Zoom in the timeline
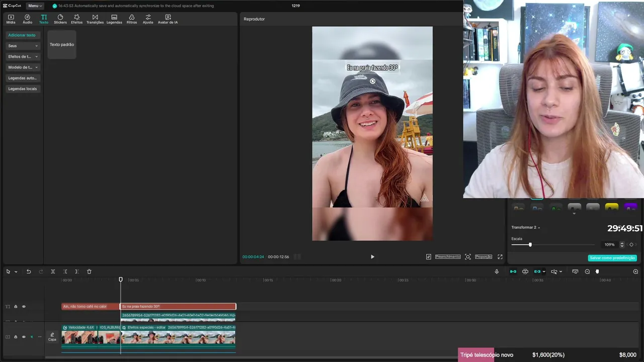644x362 pixels. pos(635,271)
